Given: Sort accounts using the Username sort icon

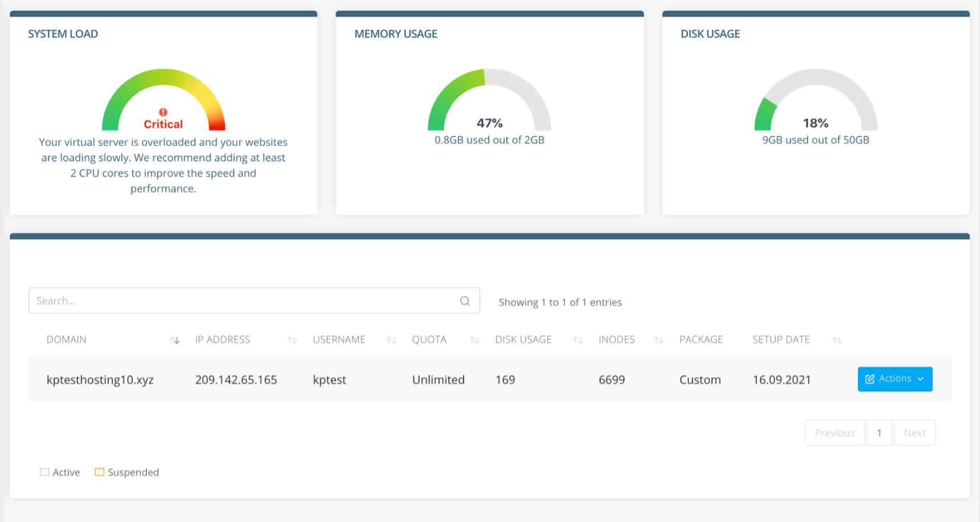Looking at the screenshot, I should pyautogui.click(x=392, y=340).
